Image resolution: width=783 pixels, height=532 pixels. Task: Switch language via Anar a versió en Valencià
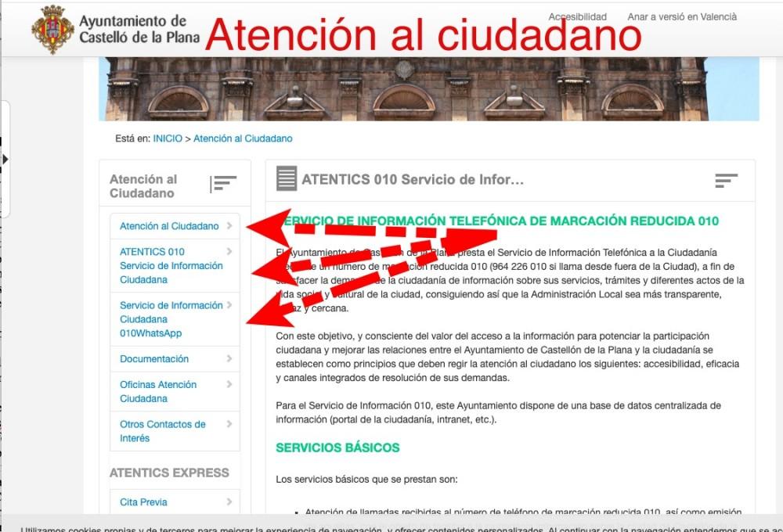681,16
